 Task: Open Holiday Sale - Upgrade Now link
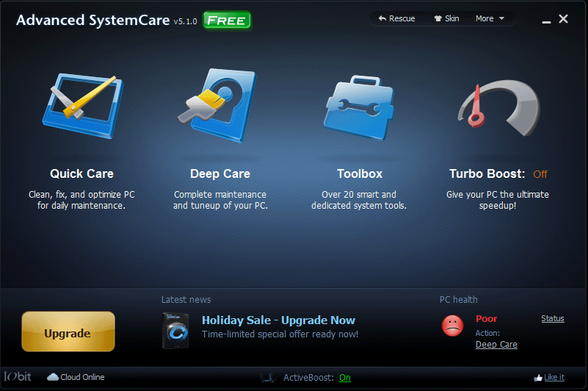[x=278, y=320]
